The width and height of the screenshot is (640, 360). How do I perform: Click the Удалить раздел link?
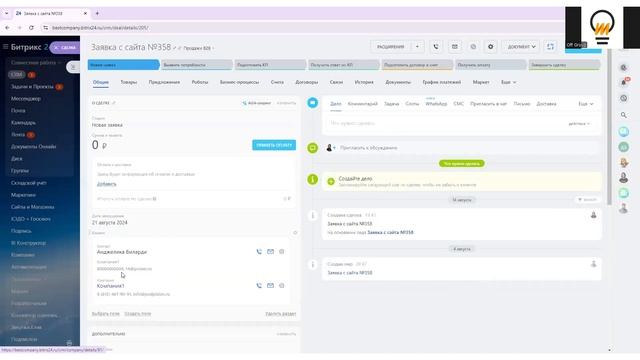(280, 313)
